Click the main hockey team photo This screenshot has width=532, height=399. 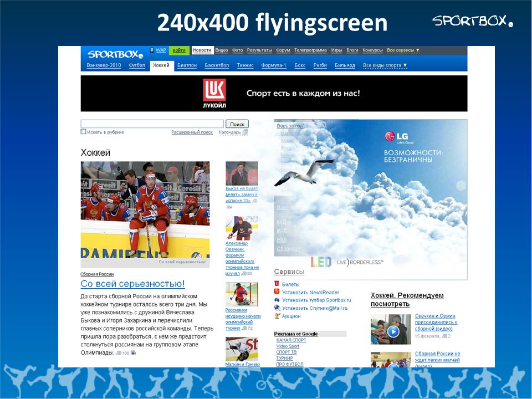tap(145, 209)
